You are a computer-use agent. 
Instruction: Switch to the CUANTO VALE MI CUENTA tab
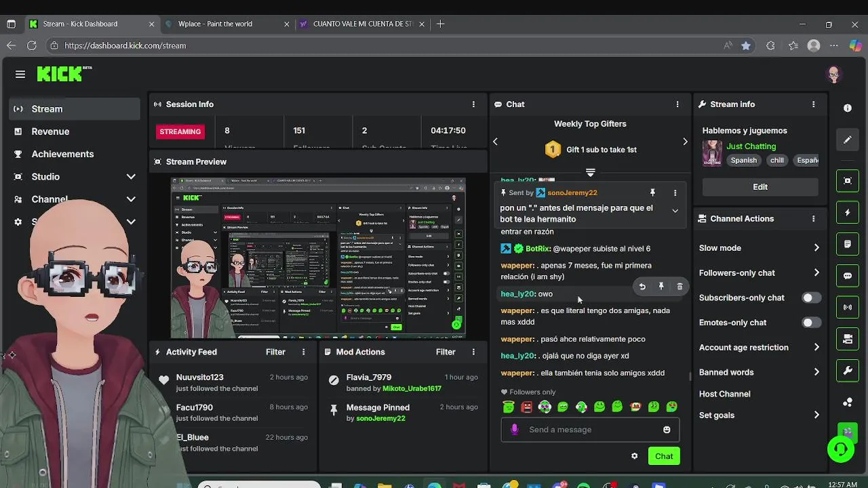click(362, 24)
